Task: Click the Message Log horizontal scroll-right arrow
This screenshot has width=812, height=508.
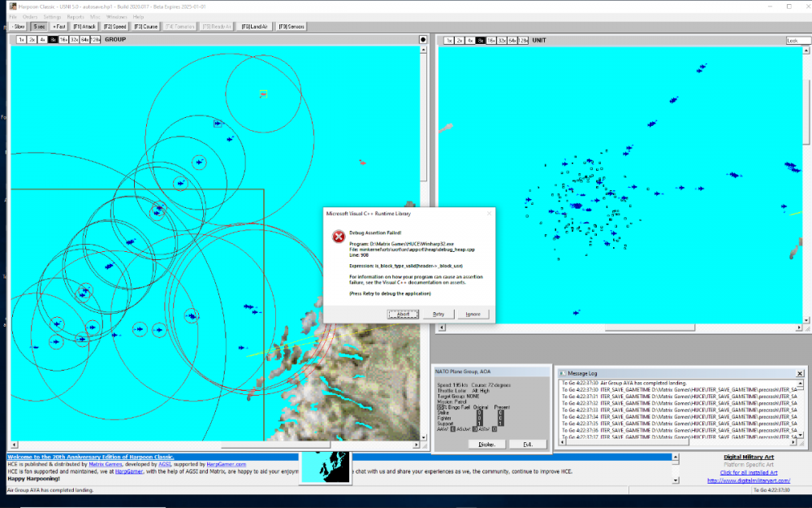Action: pyautogui.click(x=793, y=442)
